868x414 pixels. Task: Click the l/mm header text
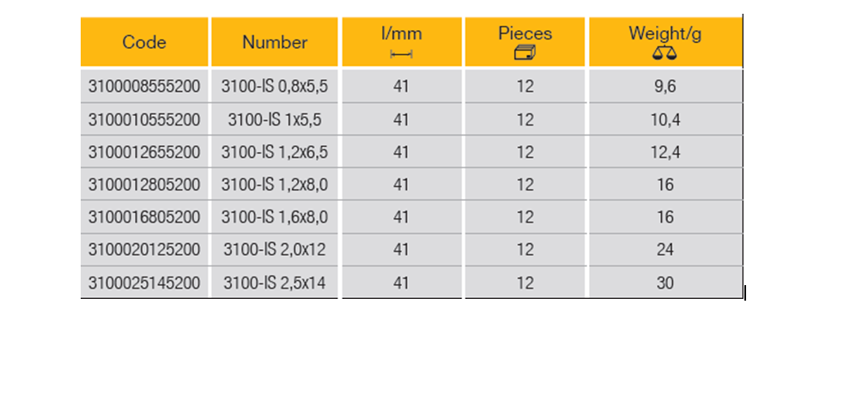(x=402, y=34)
